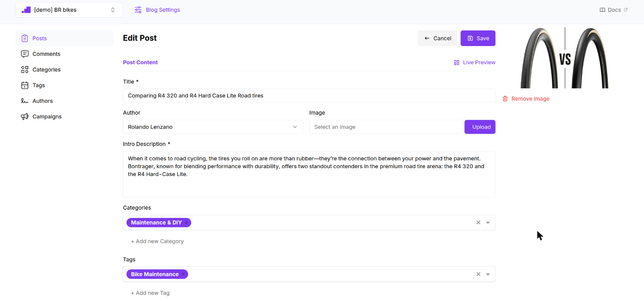Navigate to Tags page
The width and height of the screenshot is (644, 301).
tap(64, 85)
